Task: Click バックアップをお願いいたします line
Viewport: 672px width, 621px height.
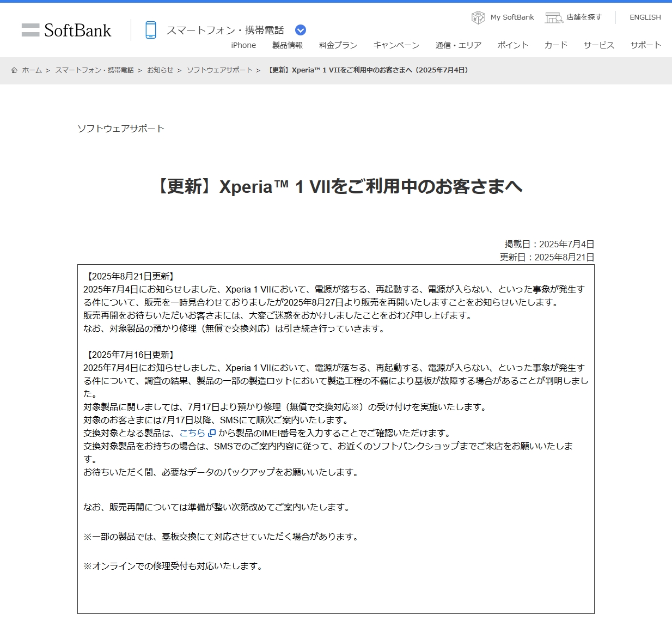Action: tap(222, 472)
